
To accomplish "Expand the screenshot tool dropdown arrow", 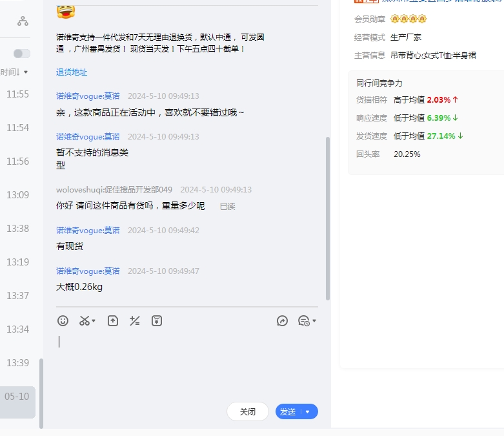I will click(x=94, y=321).
